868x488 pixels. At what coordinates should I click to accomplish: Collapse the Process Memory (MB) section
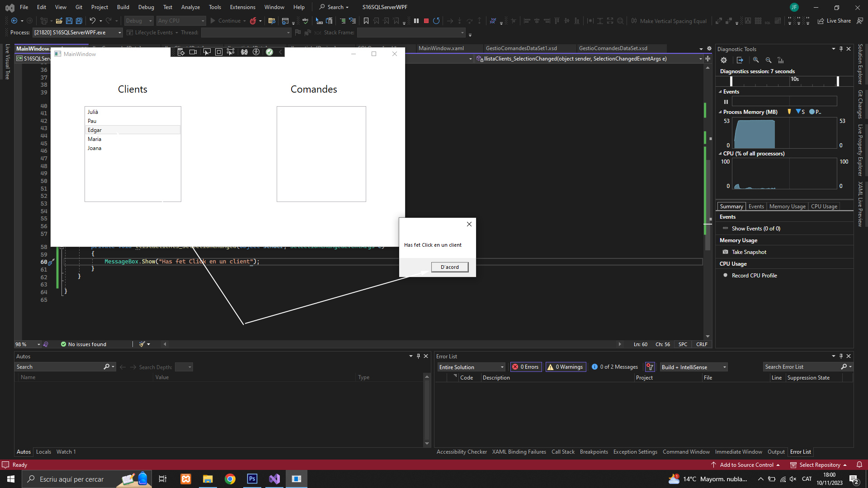(720, 112)
